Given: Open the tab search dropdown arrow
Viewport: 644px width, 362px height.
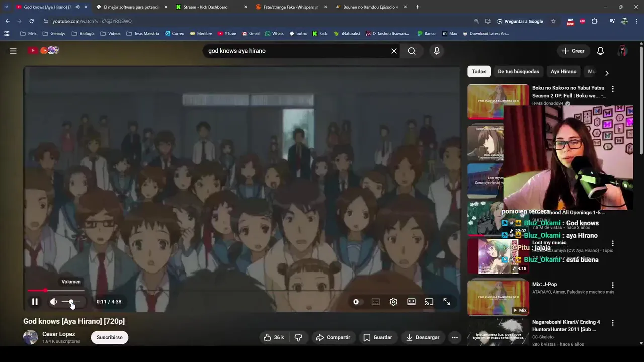Looking at the screenshot, I should click(7, 7).
